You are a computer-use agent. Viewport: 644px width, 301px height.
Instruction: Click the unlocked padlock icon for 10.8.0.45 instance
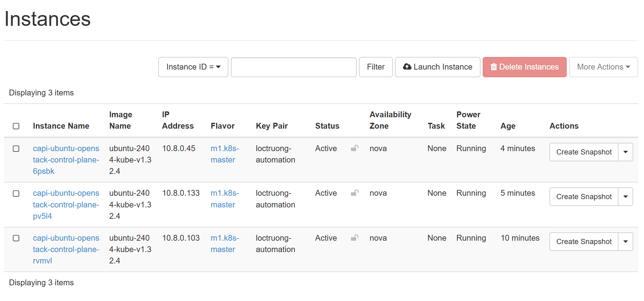click(x=355, y=148)
